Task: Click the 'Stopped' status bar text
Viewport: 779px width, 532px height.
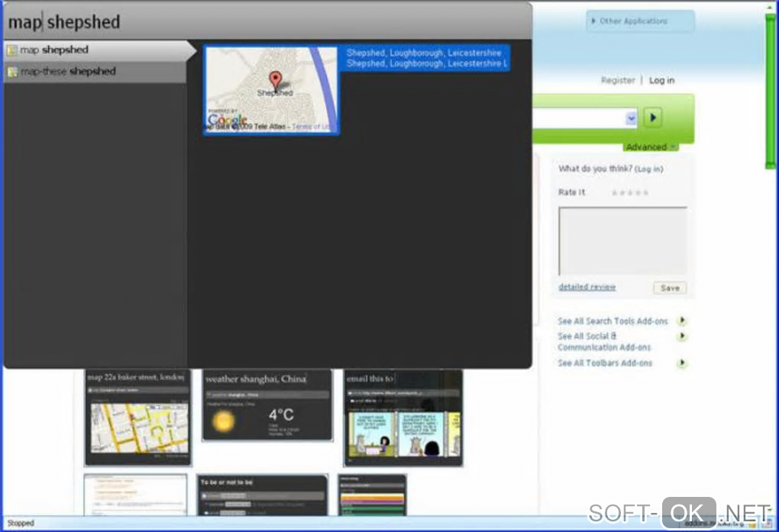Action: tap(21, 523)
